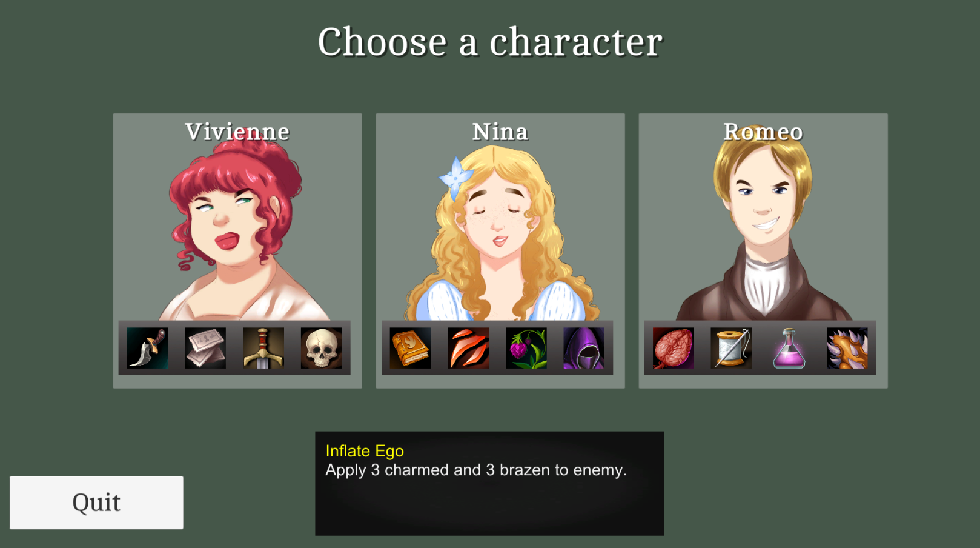Select Vivienne's curved dagger ability icon
980x548 pixels.
tap(148, 348)
